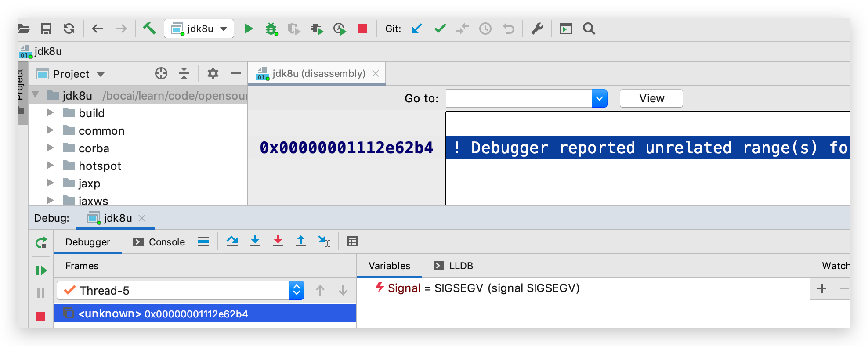Expand the common folder

(50, 130)
